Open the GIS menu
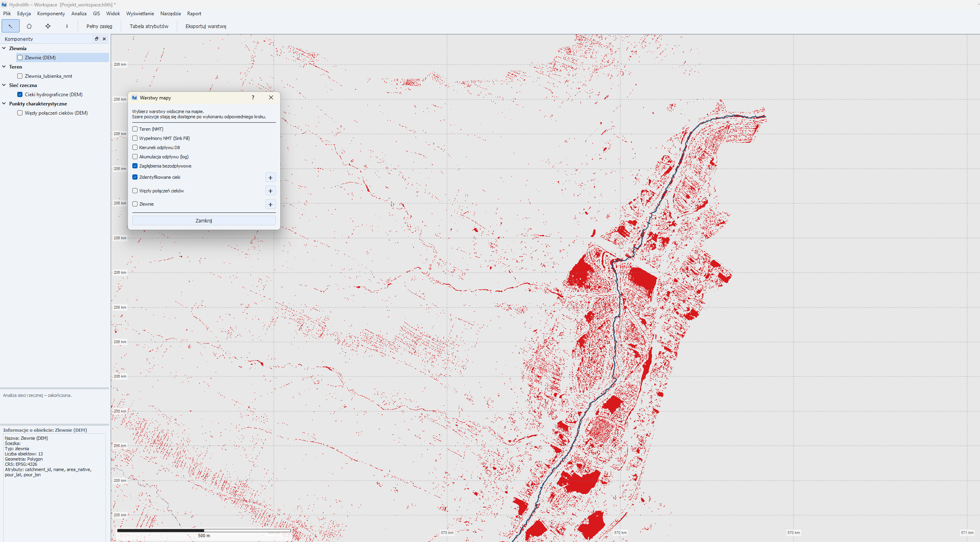The height and width of the screenshot is (542, 980). (97, 13)
